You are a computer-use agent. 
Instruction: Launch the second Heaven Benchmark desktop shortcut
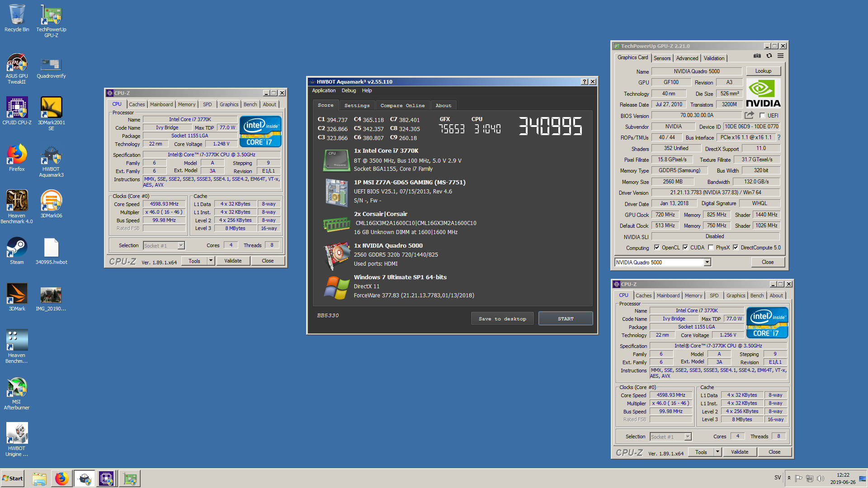click(17, 347)
